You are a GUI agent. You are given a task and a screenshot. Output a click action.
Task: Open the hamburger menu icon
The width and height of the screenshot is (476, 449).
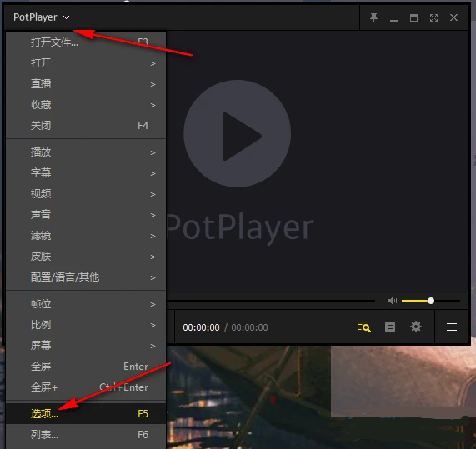tap(452, 327)
